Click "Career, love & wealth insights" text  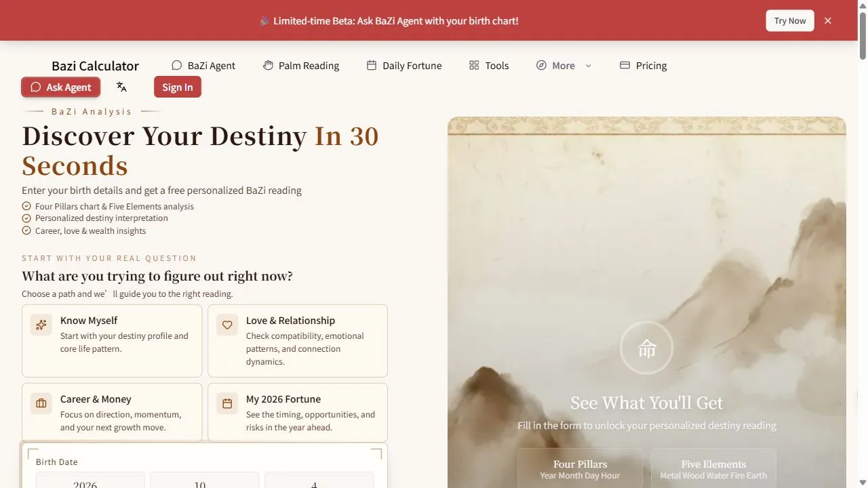[91, 230]
